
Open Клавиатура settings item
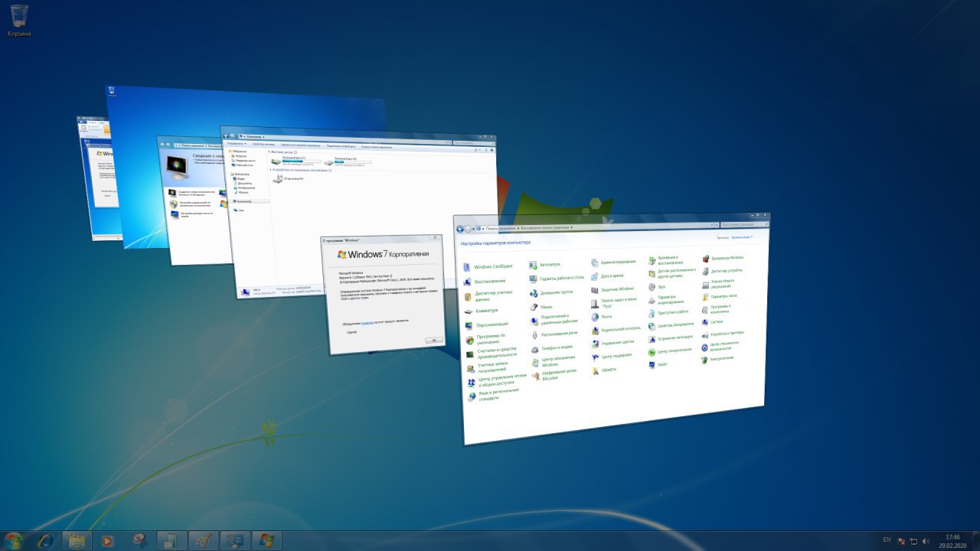[481, 311]
